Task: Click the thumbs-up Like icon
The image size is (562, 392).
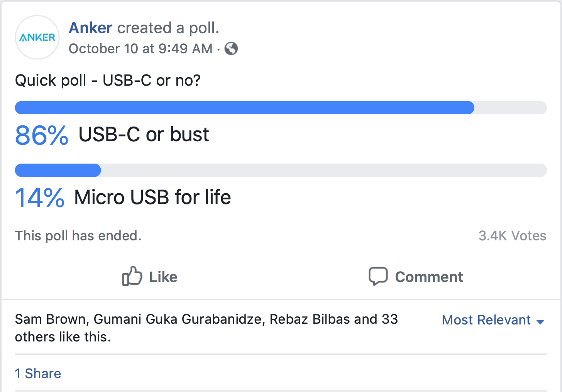Action: pos(132,276)
